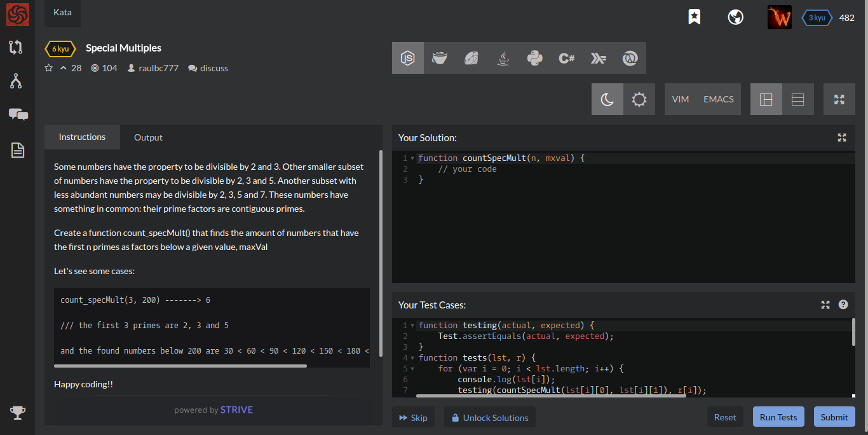Enable VIM editor keybindings
Image resolution: width=868 pixels, height=435 pixels.
(681, 99)
